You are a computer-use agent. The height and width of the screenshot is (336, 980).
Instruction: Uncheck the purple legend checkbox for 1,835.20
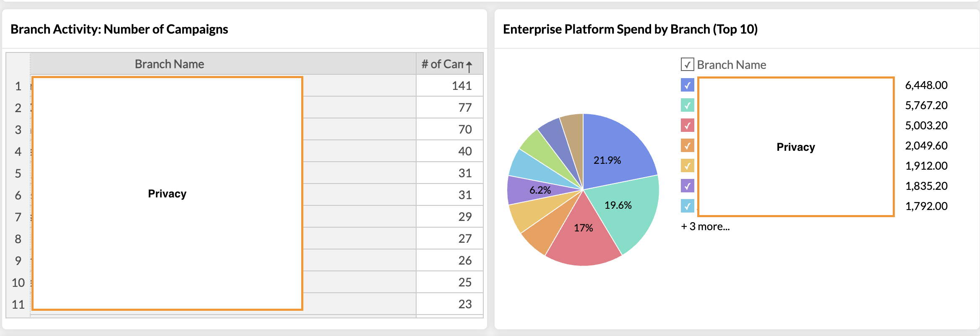[687, 186]
